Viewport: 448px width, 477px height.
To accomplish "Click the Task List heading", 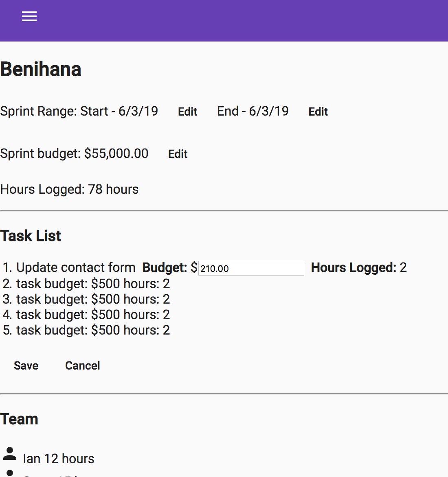I will (x=31, y=236).
